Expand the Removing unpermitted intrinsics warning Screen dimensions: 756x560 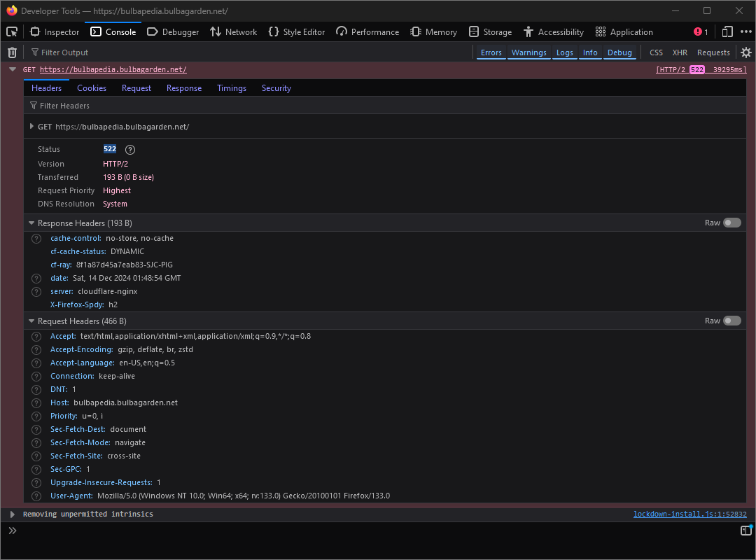12,513
